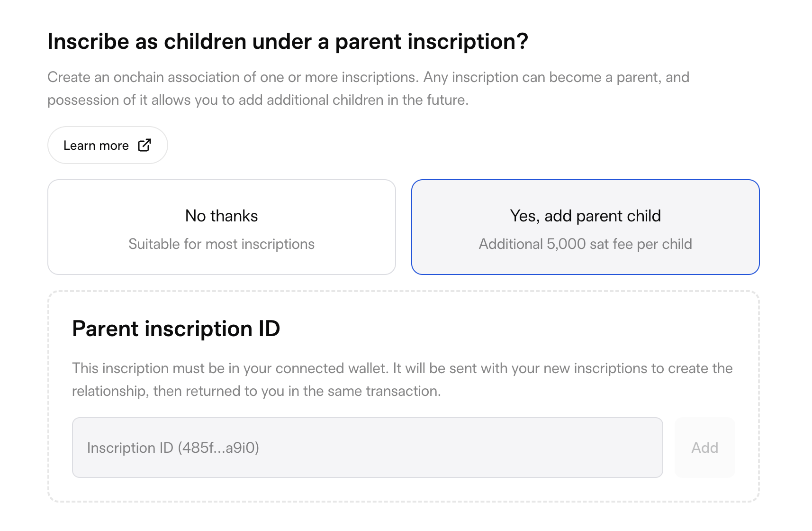Click the 'Suitable for most inscriptions' subtitle
Image resolution: width=812 pixels, height=531 pixels.
(221, 244)
